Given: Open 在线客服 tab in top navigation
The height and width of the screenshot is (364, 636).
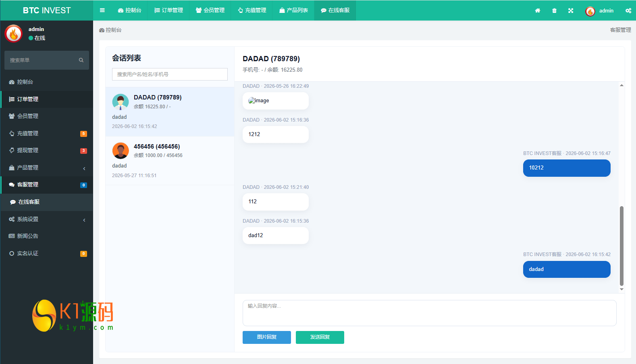Looking at the screenshot, I should (x=335, y=10).
